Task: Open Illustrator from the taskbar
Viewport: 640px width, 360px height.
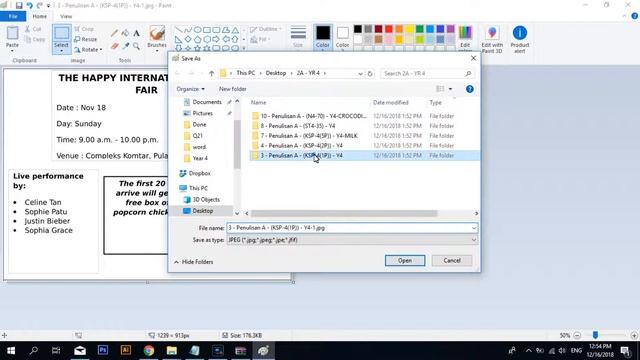Action: (x=126, y=351)
